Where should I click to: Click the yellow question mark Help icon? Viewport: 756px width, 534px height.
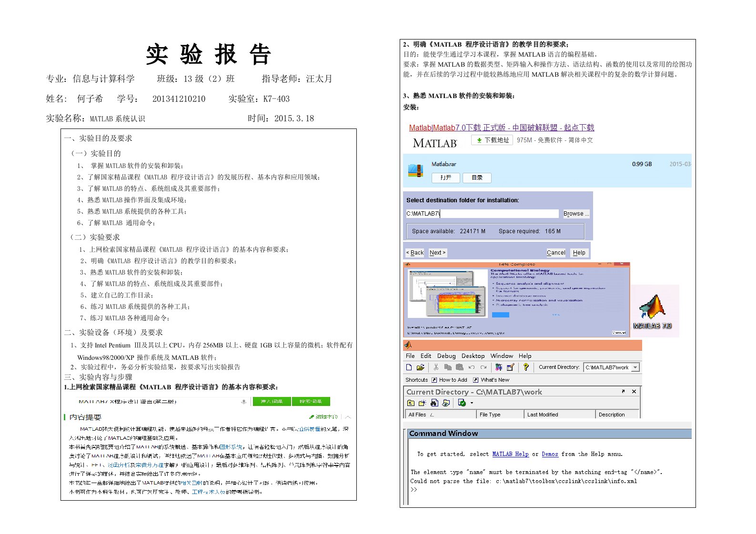click(525, 367)
